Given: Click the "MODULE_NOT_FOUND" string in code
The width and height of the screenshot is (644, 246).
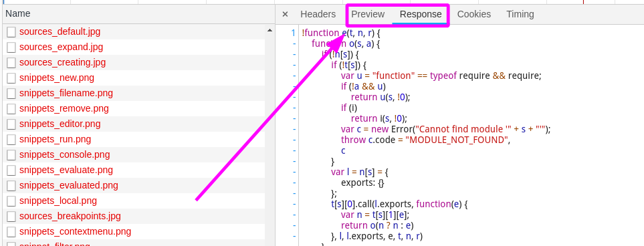Looking at the screenshot, I should [x=457, y=140].
